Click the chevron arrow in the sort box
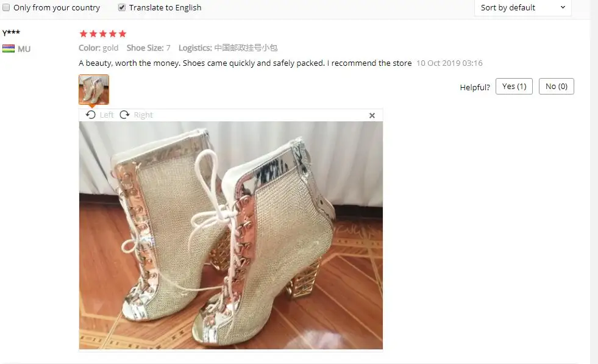Image resolution: width=598 pixels, height=364 pixels. (563, 7)
